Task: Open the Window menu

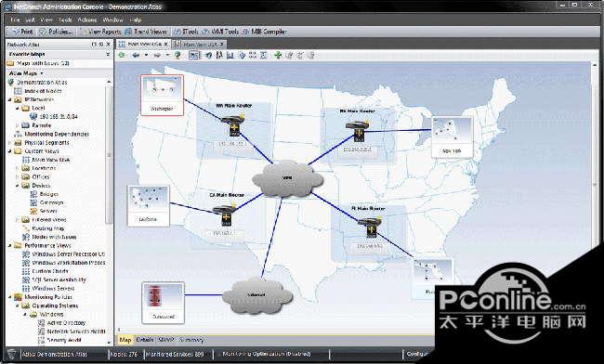Action: [x=112, y=19]
